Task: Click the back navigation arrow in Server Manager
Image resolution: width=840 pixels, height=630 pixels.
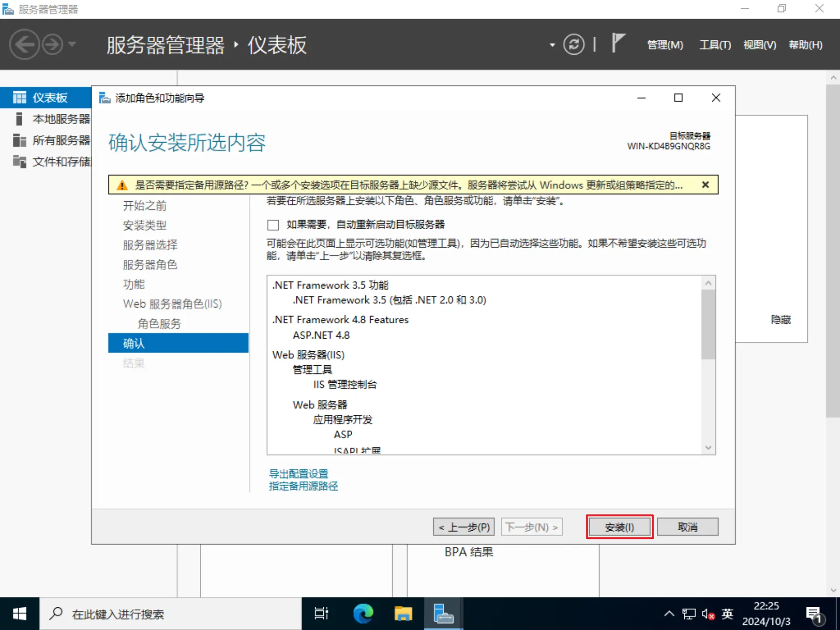Action: 24,45
